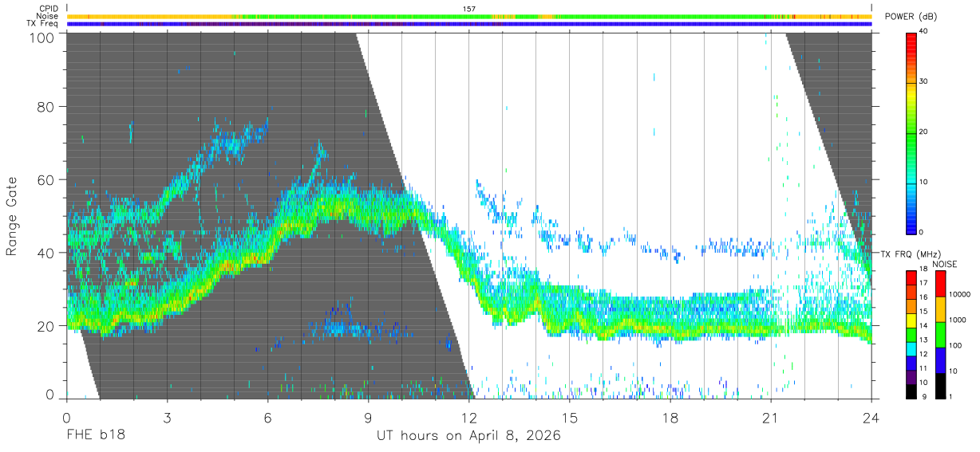This screenshot has height=452, width=980.
Task: Click the 1000 tick on NOISE legend
Action: coord(958,320)
